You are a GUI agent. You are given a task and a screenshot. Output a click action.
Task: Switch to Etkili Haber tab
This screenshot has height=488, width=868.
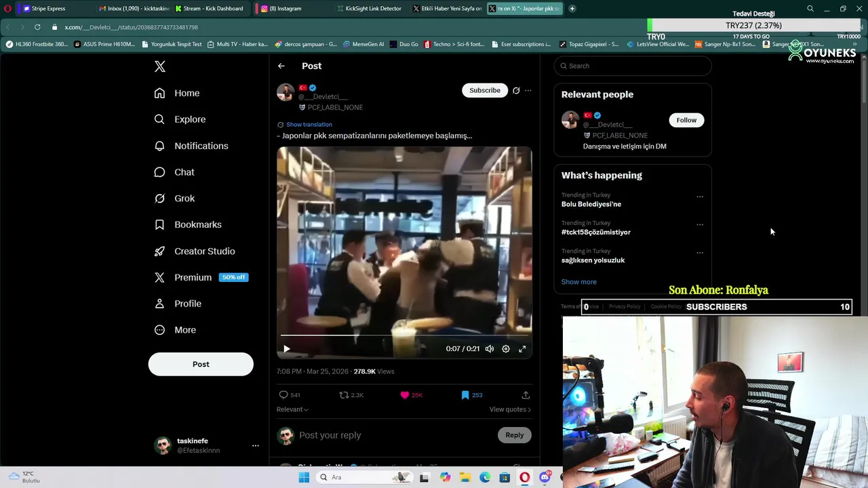(x=448, y=9)
